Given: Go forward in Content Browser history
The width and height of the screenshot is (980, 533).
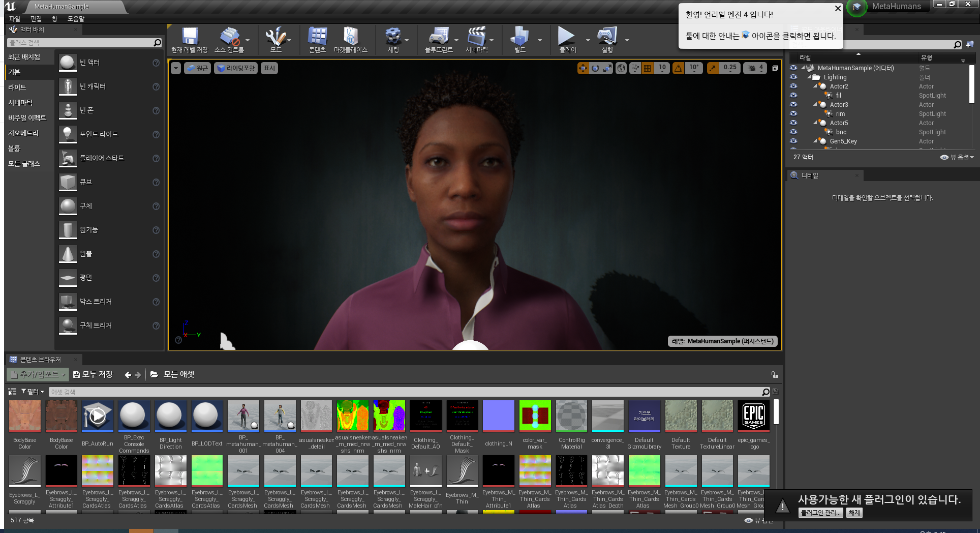Looking at the screenshot, I should point(137,375).
